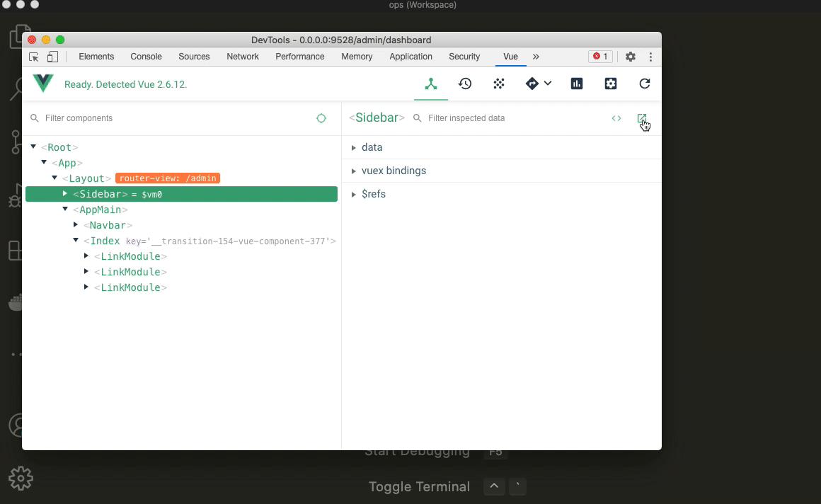Open Vue devtools settings gear icon
821x504 pixels.
point(610,84)
